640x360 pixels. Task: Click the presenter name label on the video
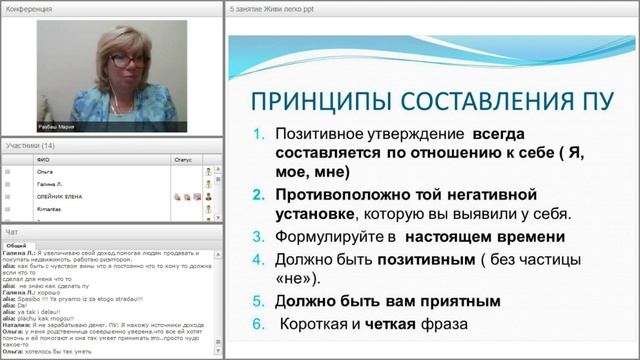(56, 127)
